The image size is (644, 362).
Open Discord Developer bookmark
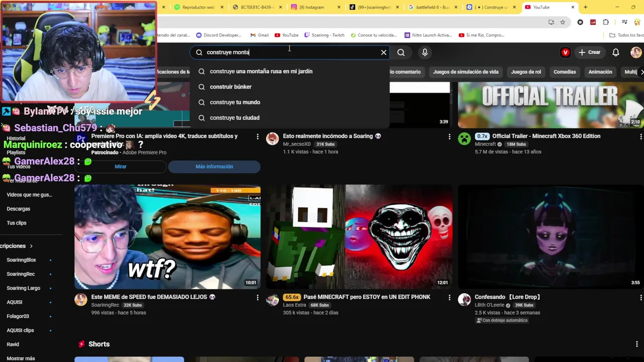[x=219, y=35]
